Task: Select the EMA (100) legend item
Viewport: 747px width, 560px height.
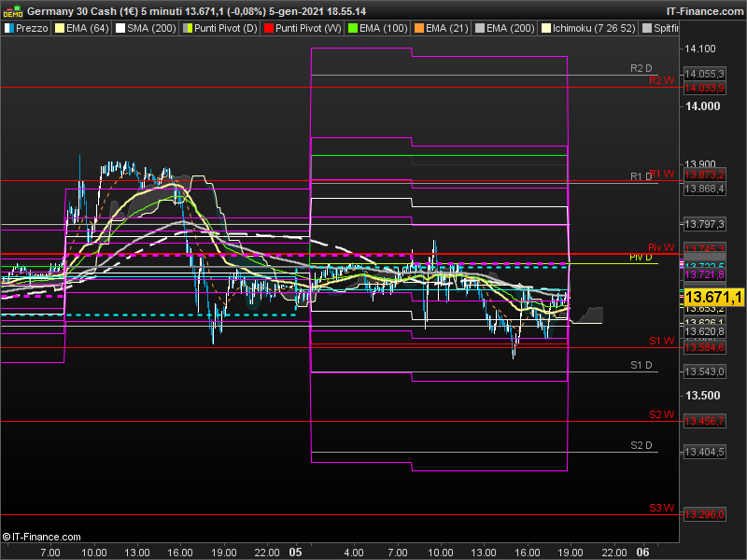Action: 378,28
